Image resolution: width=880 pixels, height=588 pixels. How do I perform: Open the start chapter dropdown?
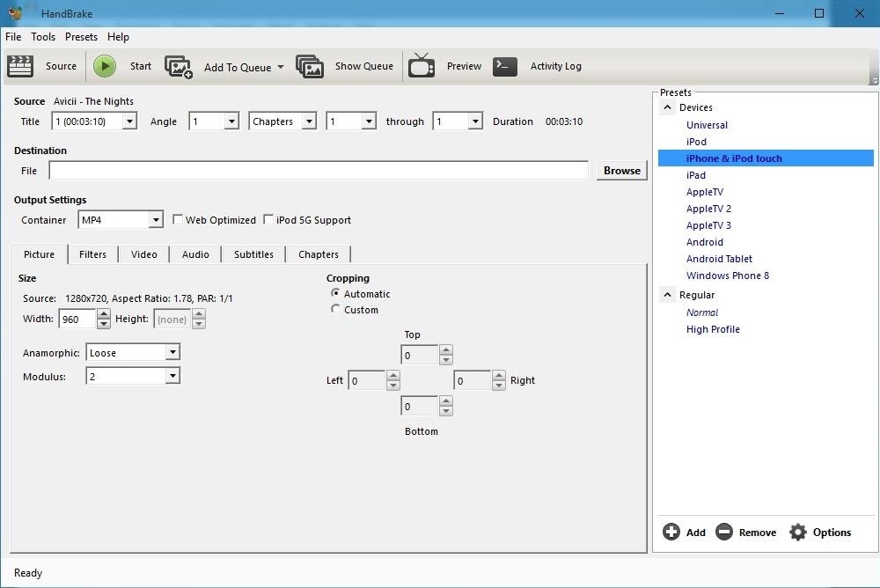coord(369,121)
